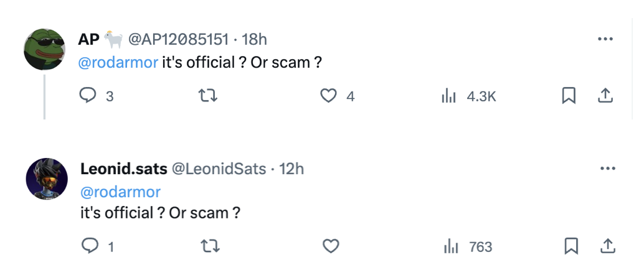Screen dimensions: 644x280
Task: Repost Leonid.sats's tweet
Action: tap(211, 246)
